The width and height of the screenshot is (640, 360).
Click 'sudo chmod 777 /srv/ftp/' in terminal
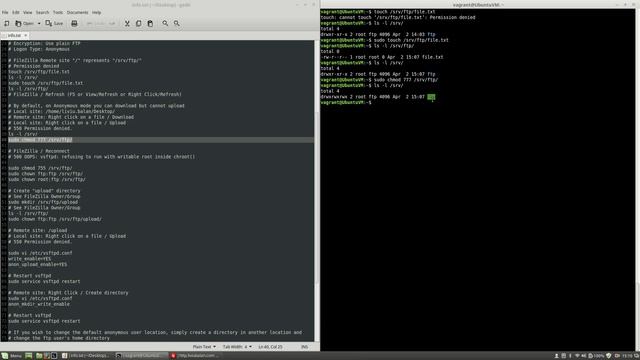[406, 80]
